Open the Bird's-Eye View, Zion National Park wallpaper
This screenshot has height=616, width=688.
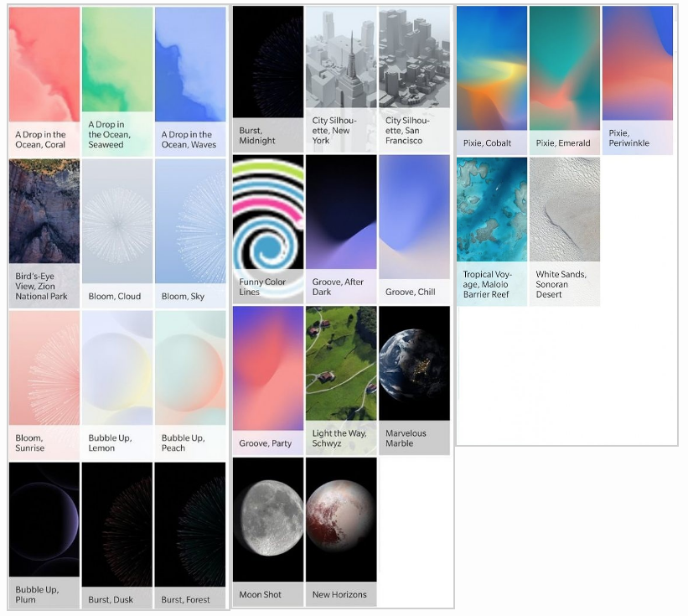pyautogui.click(x=44, y=234)
